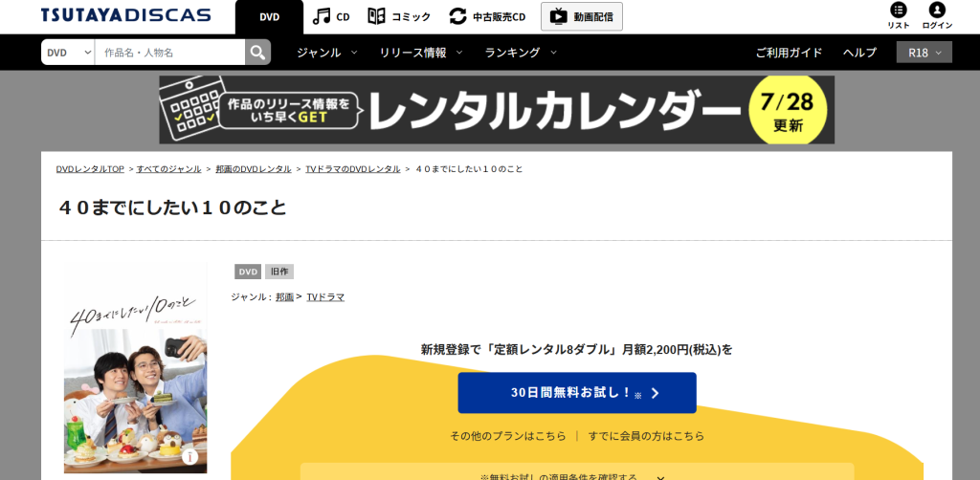Focus the 作品名・人物名 search field
This screenshot has width=980, height=480.
pyautogui.click(x=169, y=53)
